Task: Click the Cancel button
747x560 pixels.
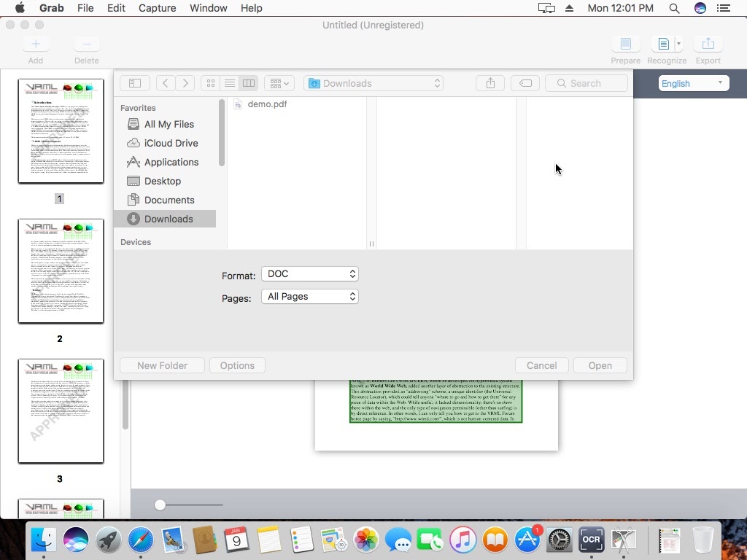Action: (x=542, y=366)
